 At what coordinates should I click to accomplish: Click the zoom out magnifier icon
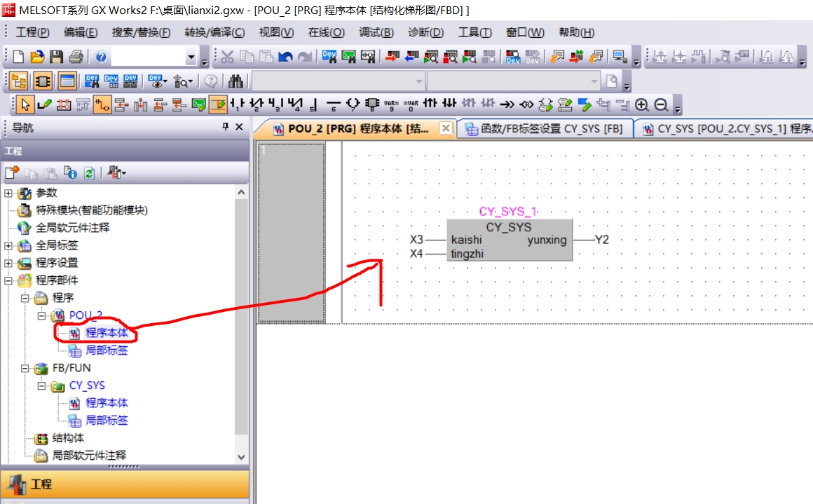(x=661, y=105)
